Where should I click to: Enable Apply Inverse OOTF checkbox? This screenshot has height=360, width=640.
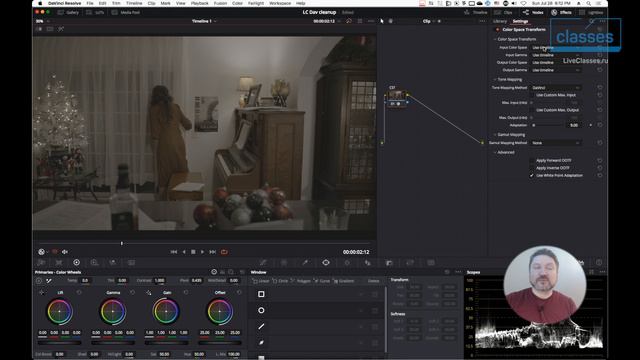pyautogui.click(x=532, y=168)
